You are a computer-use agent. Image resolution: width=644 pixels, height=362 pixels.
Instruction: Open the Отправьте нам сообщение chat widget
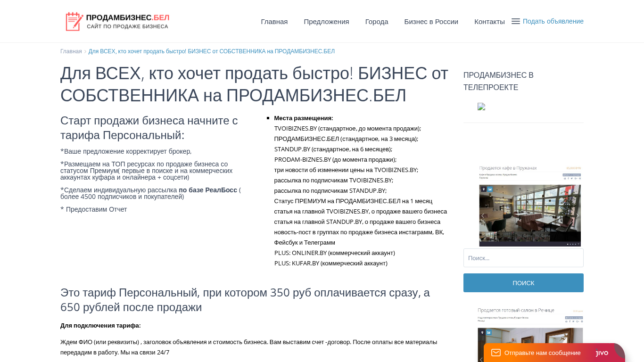[554, 353]
